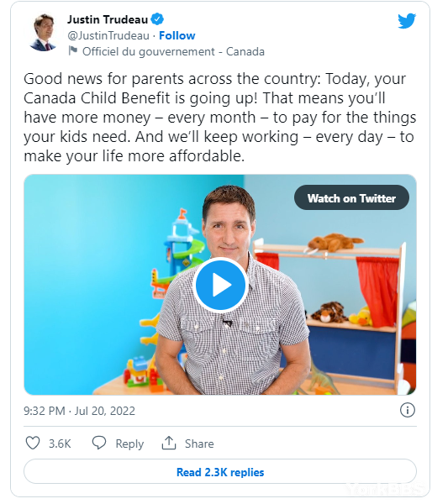Click the tweet text about Canada Child Benefit
The image size is (432, 504).
click(x=220, y=118)
